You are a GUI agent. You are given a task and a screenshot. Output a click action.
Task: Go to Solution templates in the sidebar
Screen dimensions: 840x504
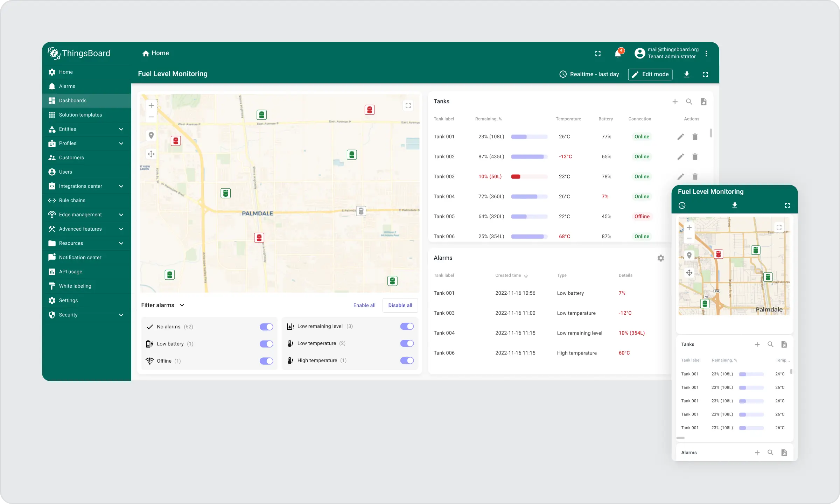[80, 115]
